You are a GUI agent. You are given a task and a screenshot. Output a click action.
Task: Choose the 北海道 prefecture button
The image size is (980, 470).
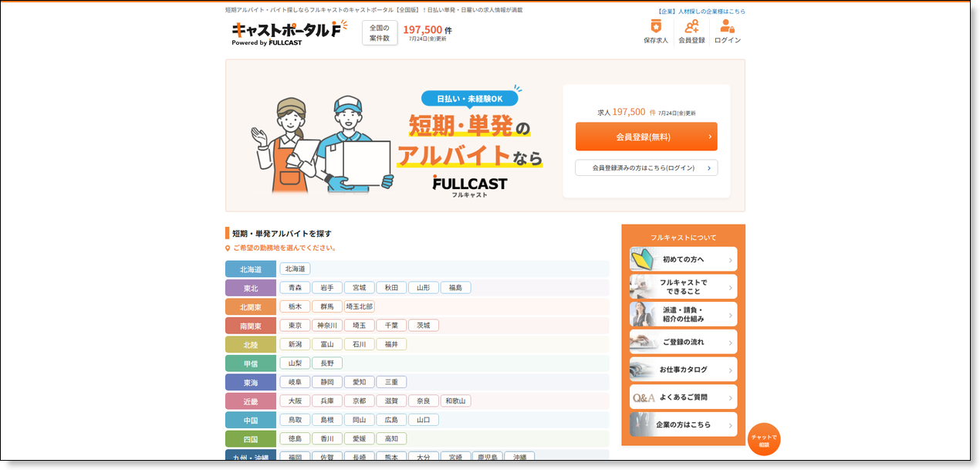click(x=295, y=269)
